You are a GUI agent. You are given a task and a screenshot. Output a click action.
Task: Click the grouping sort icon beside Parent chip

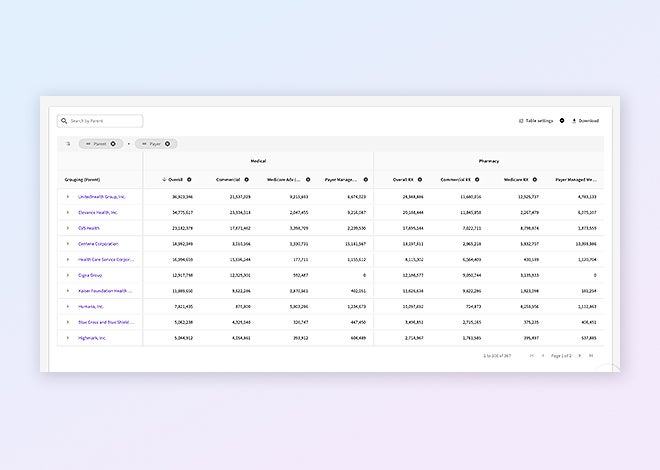tap(68, 144)
